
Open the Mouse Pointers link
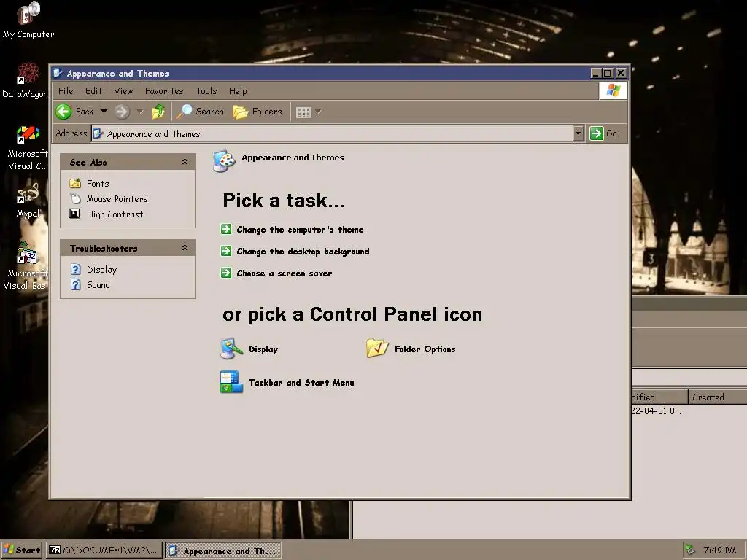[x=117, y=198]
